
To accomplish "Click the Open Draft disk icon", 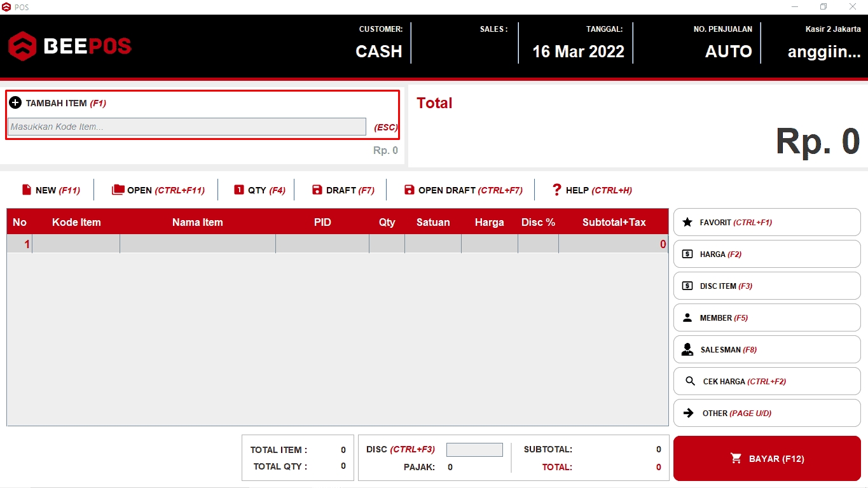I will (x=410, y=190).
